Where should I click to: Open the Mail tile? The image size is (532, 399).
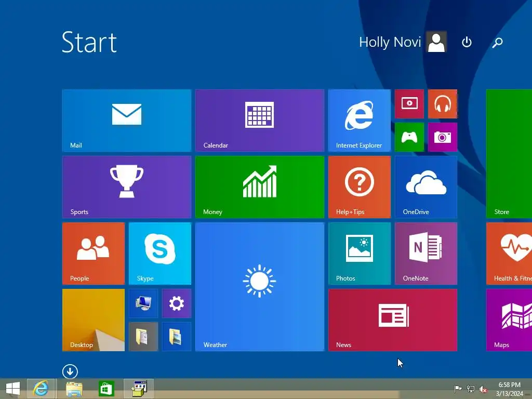(127, 121)
